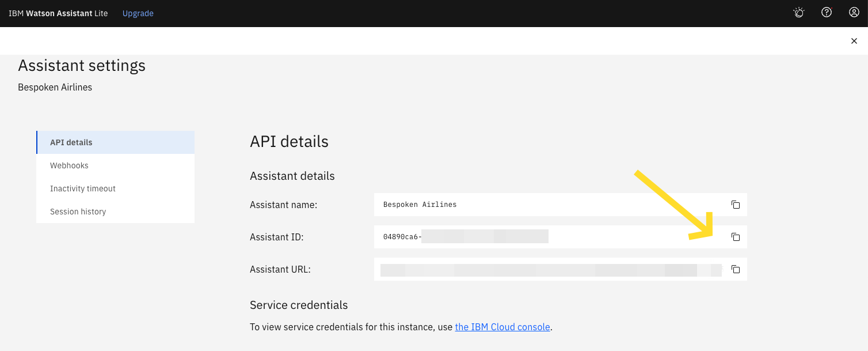Copy the Assistant ID to clipboard
This screenshot has width=868, height=351.
click(x=735, y=236)
